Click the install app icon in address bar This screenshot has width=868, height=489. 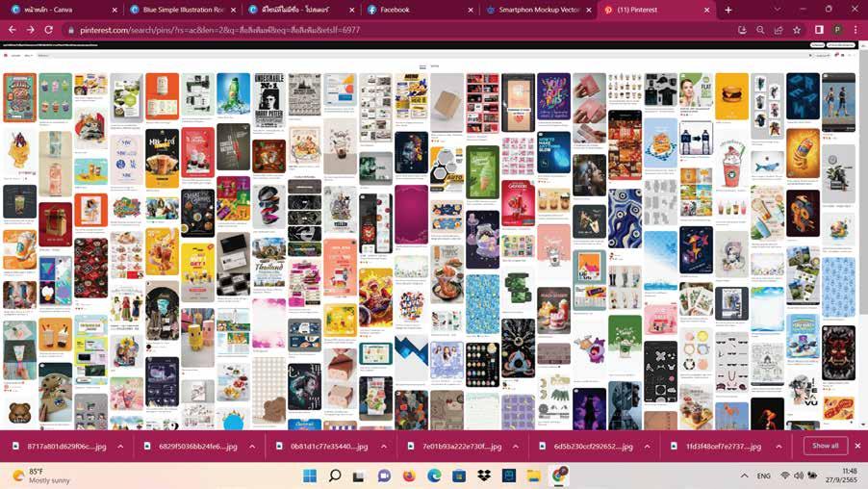[743, 30]
